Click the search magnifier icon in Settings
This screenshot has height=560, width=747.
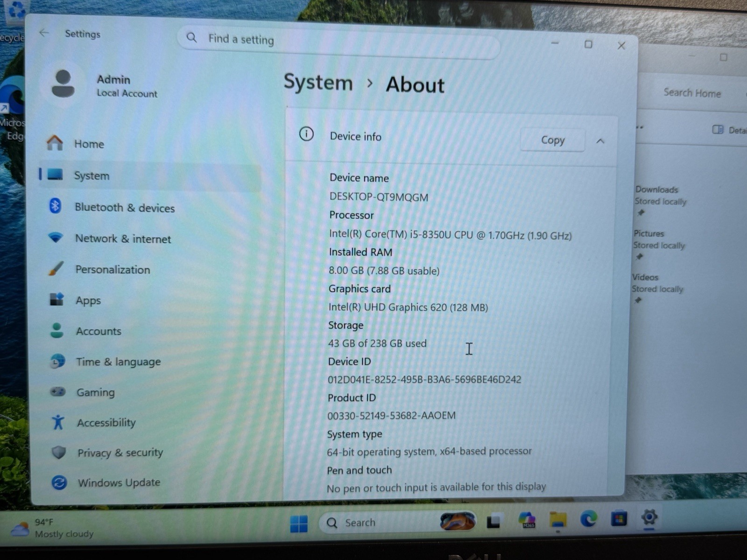click(x=191, y=37)
